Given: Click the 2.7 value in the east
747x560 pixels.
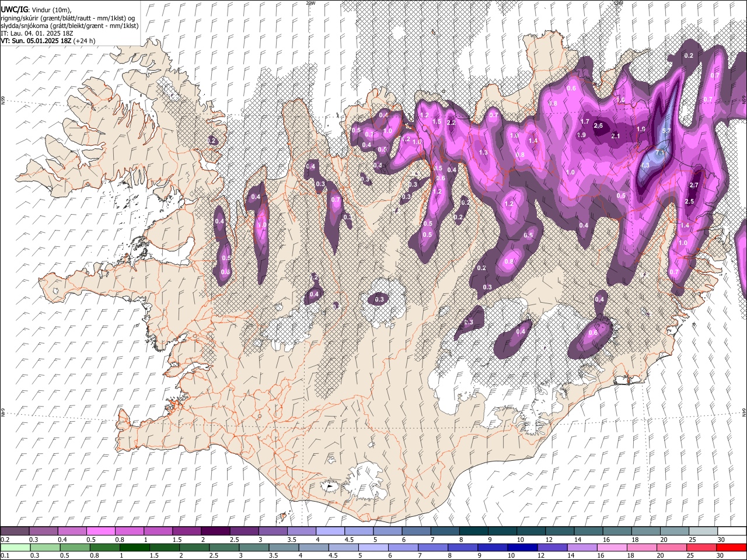Looking at the screenshot, I should [x=694, y=185].
